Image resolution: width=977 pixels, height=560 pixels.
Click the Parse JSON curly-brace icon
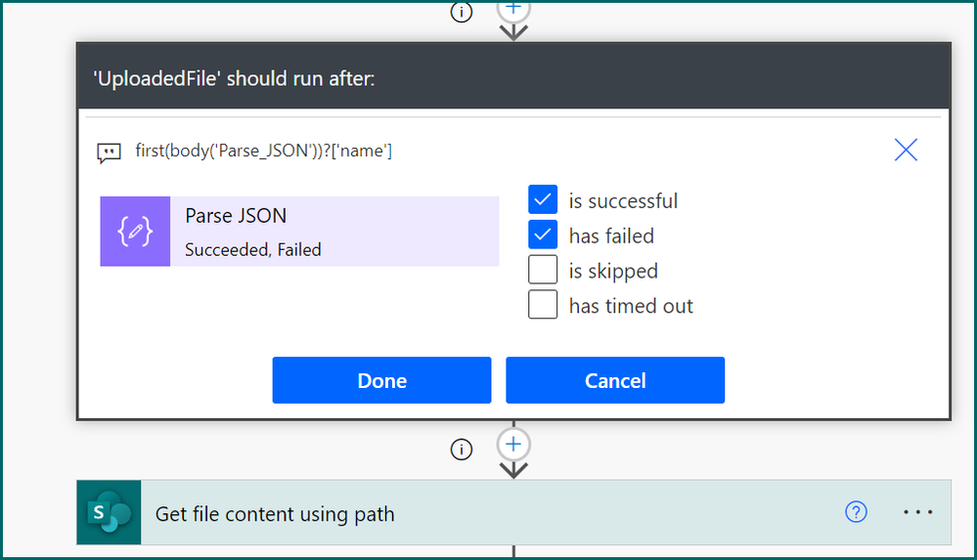[135, 232]
